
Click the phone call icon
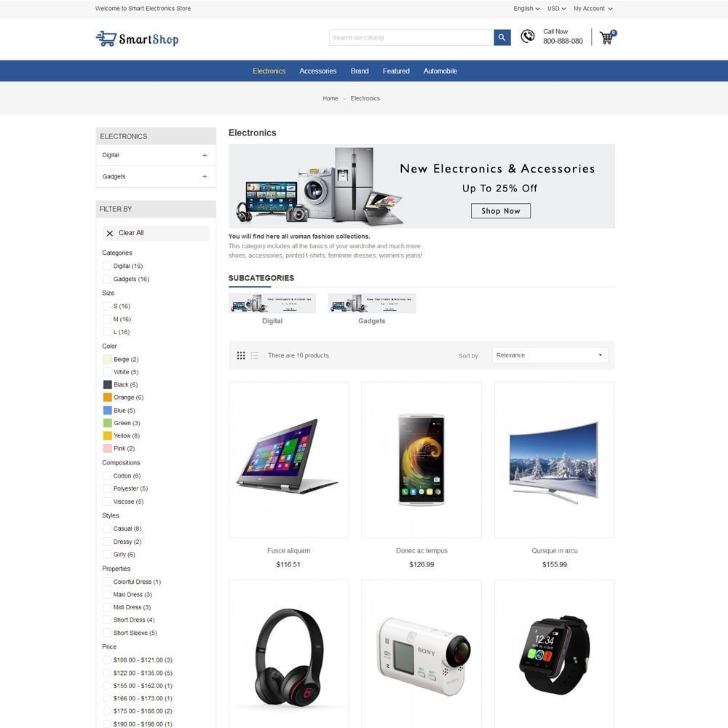click(527, 36)
